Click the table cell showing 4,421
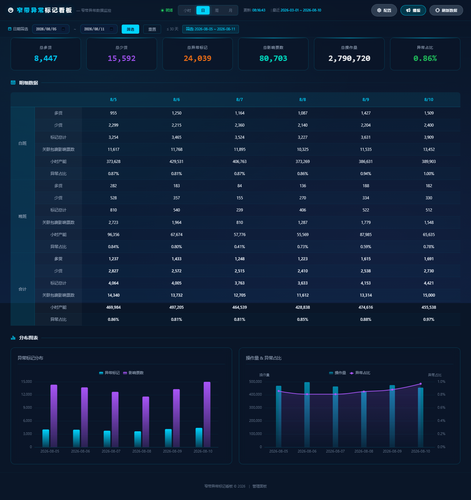Screen dimensions: 471x500 (x=429, y=283)
